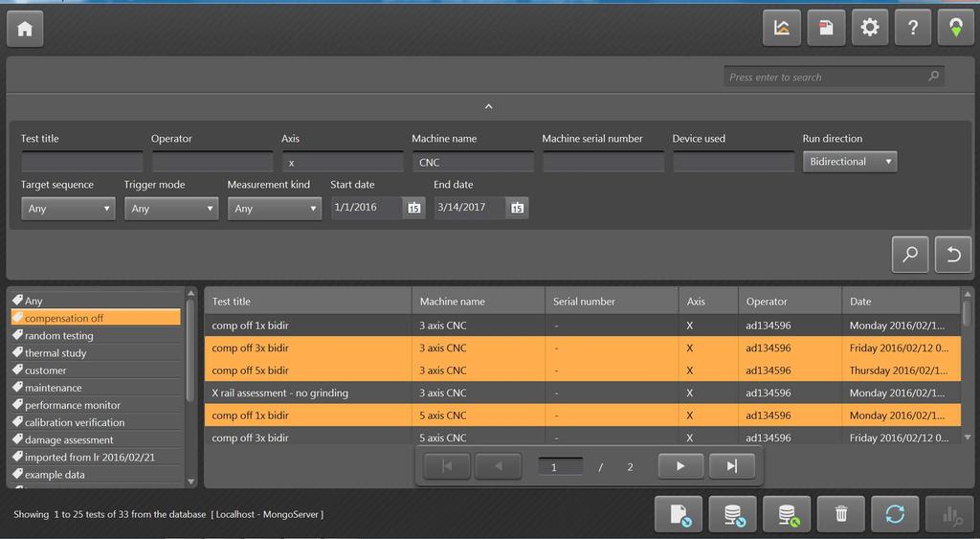Viewport: 980px width, 539px height.
Task: Click the Axis filter field containing x
Action: (343, 162)
